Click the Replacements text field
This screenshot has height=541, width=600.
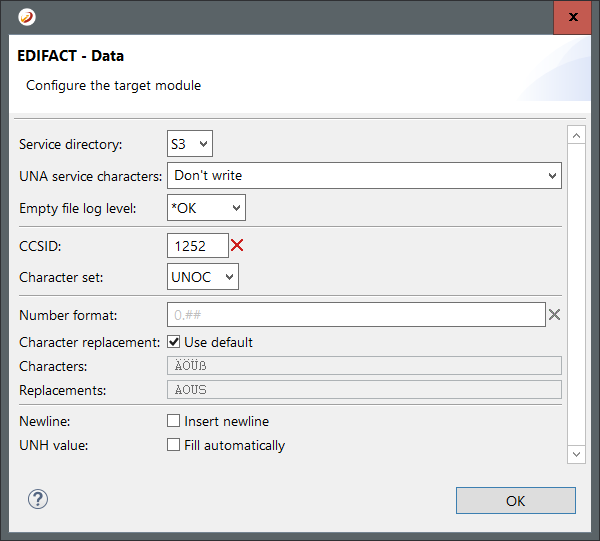[363, 390]
